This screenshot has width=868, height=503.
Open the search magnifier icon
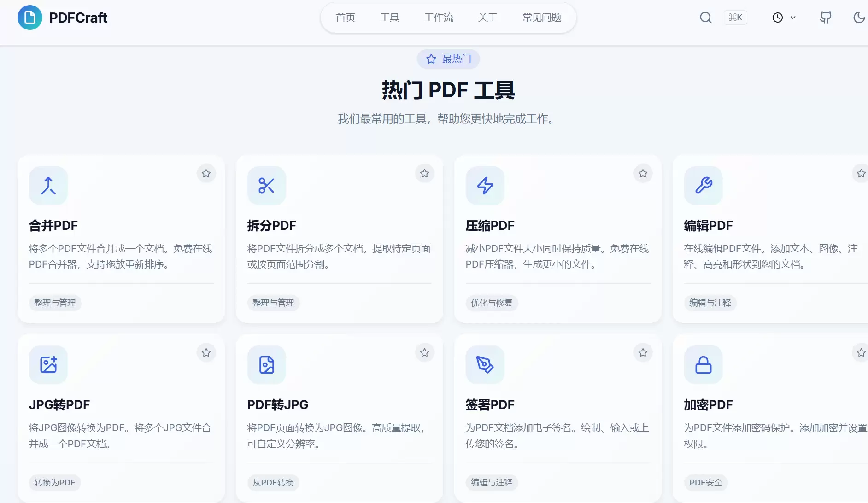[x=706, y=18]
